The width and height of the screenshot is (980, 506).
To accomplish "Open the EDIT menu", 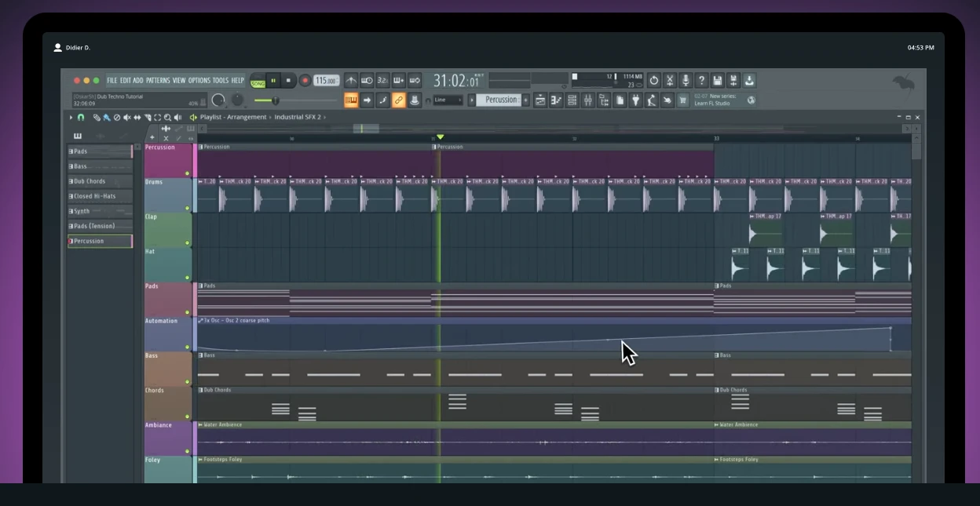I will click(x=125, y=80).
